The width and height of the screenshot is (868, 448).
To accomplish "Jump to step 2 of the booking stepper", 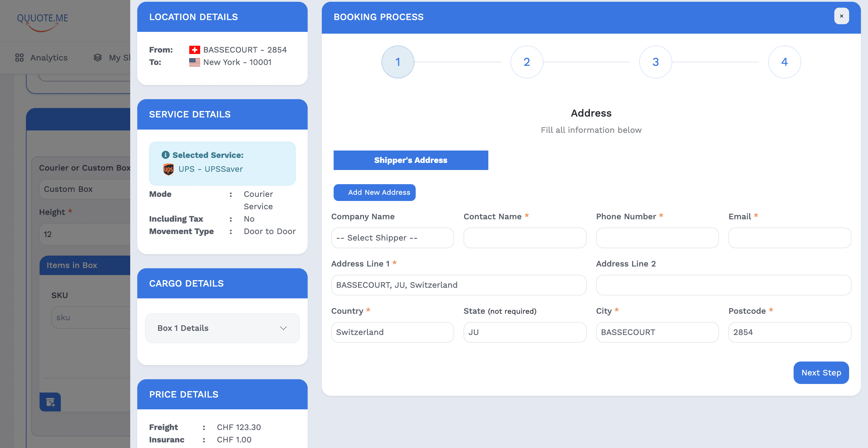I will pyautogui.click(x=527, y=62).
